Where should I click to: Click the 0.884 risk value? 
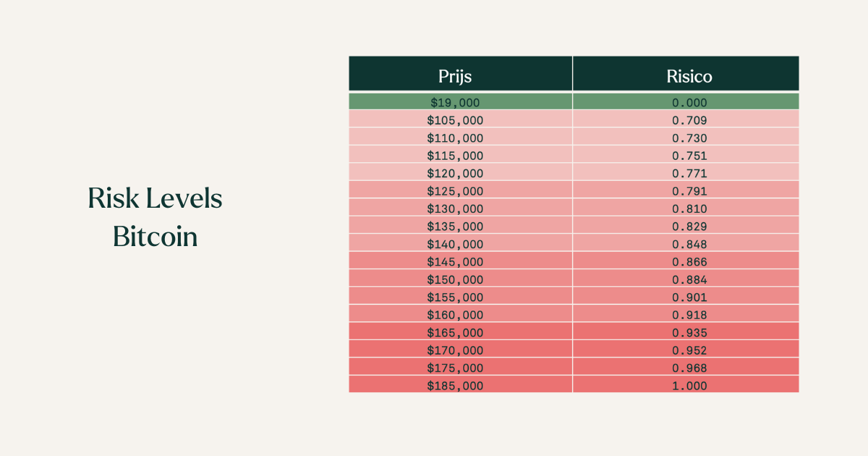pyautogui.click(x=689, y=279)
